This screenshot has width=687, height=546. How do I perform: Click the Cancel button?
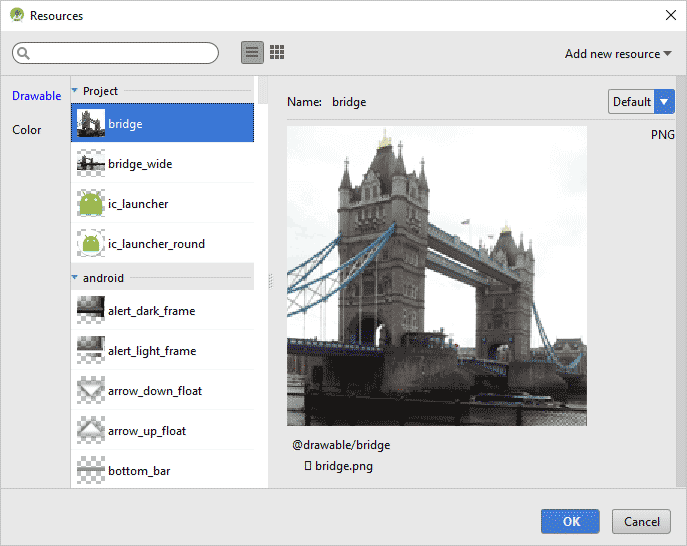[x=642, y=521]
